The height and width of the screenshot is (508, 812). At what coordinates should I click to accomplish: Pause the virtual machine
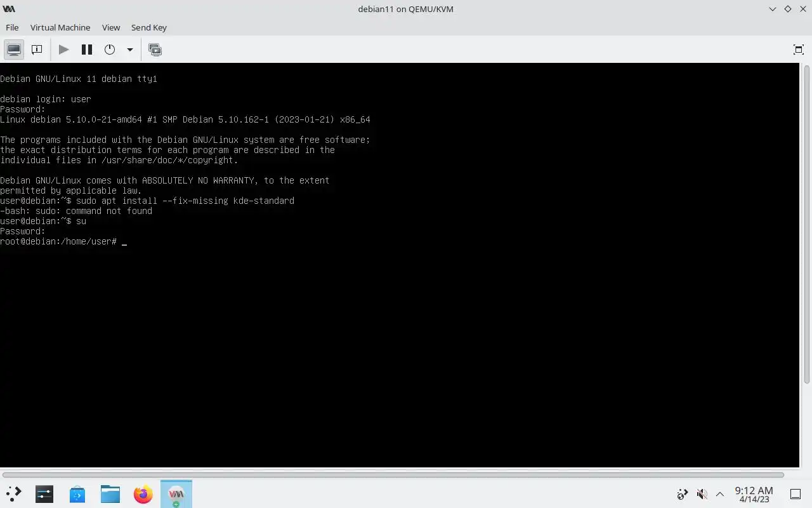click(87, 50)
